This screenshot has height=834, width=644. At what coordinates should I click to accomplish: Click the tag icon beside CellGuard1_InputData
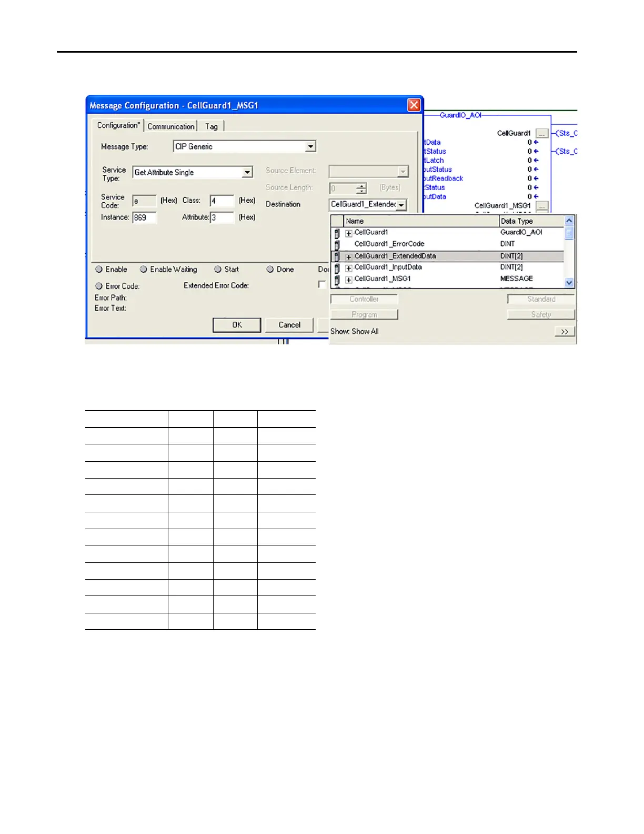tap(337, 268)
